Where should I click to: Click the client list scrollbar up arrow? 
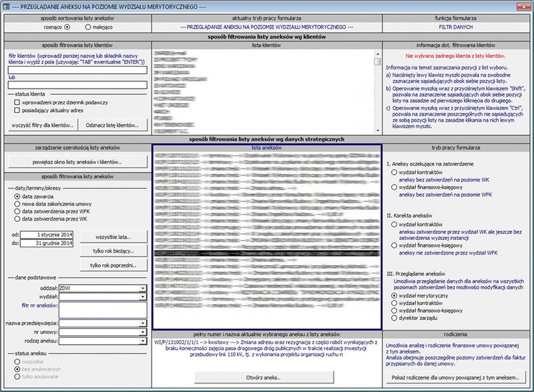pyautogui.click(x=377, y=54)
